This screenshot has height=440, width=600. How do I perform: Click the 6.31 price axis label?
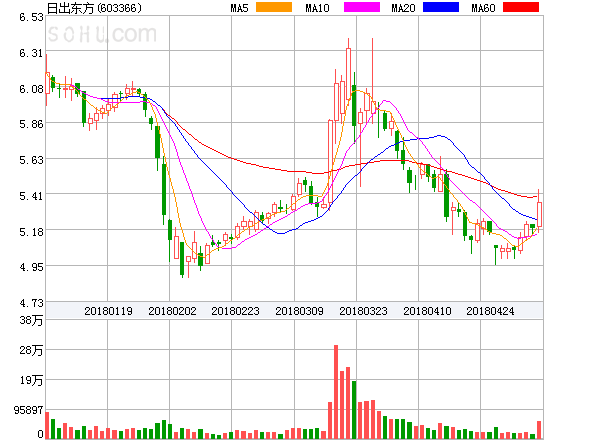pos(31,53)
